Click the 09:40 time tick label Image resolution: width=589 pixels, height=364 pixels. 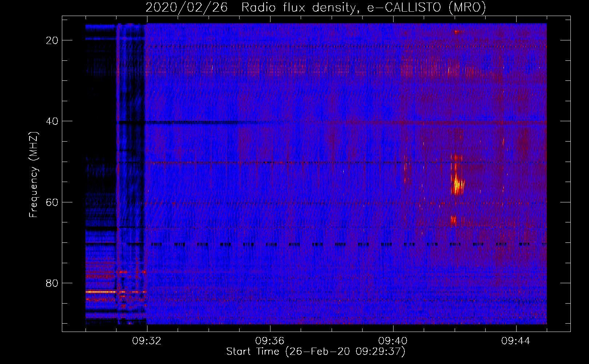(393, 341)
